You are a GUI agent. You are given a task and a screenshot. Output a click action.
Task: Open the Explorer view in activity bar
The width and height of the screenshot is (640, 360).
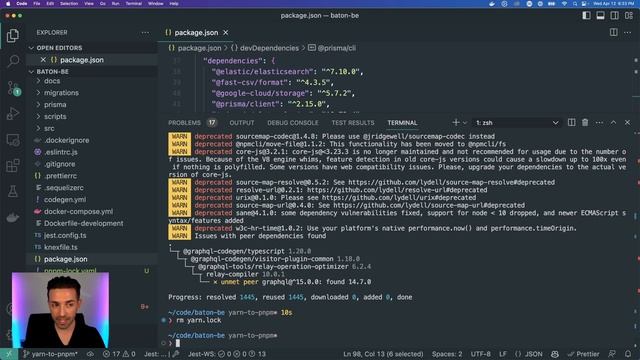point(13,36)
